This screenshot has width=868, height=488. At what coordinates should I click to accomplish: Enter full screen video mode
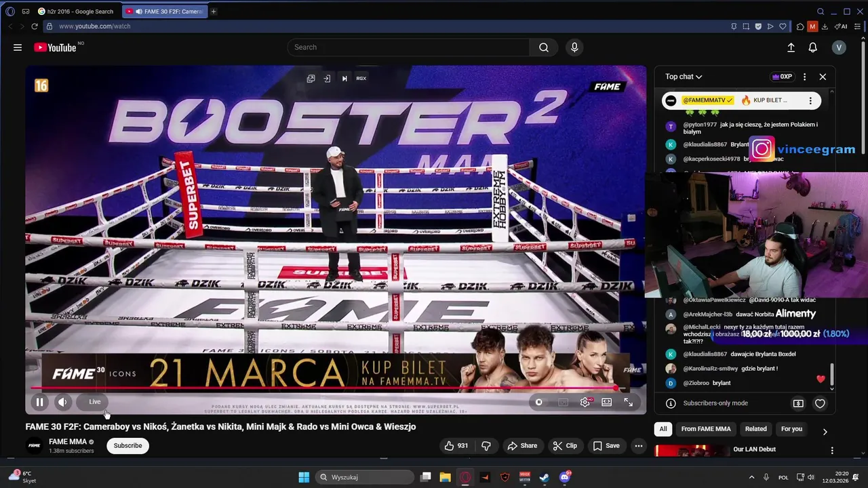pos(629,402)
